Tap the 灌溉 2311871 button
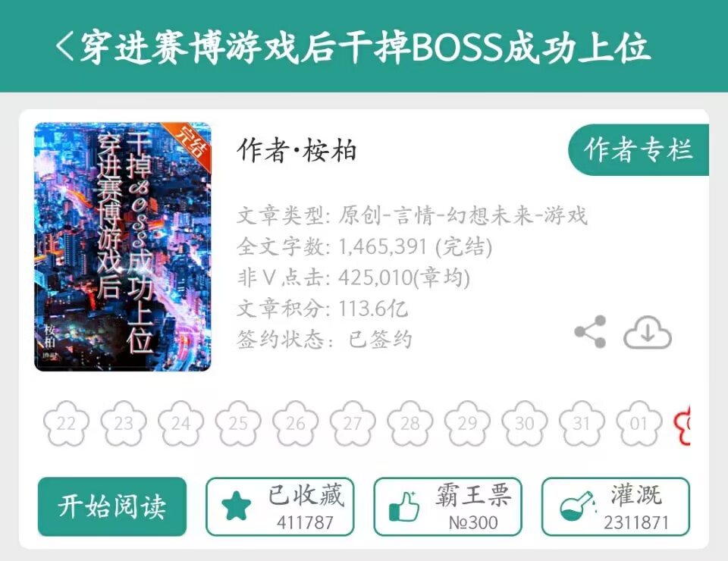 click(x=616, y=506)
